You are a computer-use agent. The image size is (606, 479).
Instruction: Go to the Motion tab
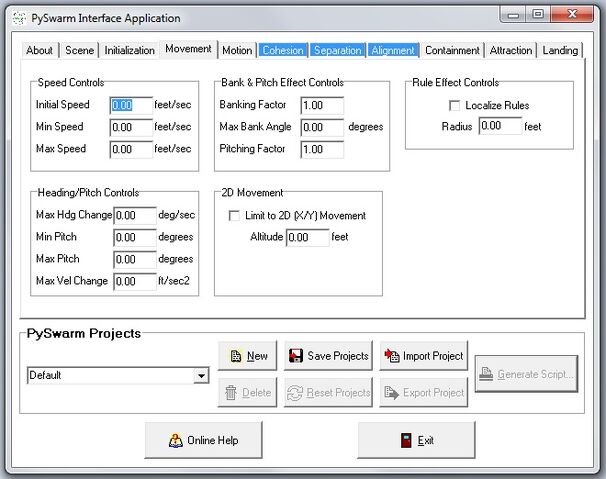237,50
